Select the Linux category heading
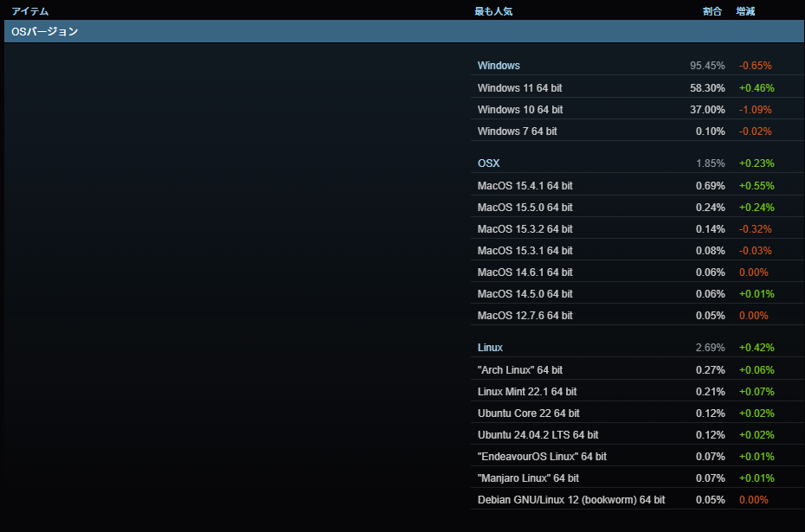The image size is (805, 532). (490, 347)
